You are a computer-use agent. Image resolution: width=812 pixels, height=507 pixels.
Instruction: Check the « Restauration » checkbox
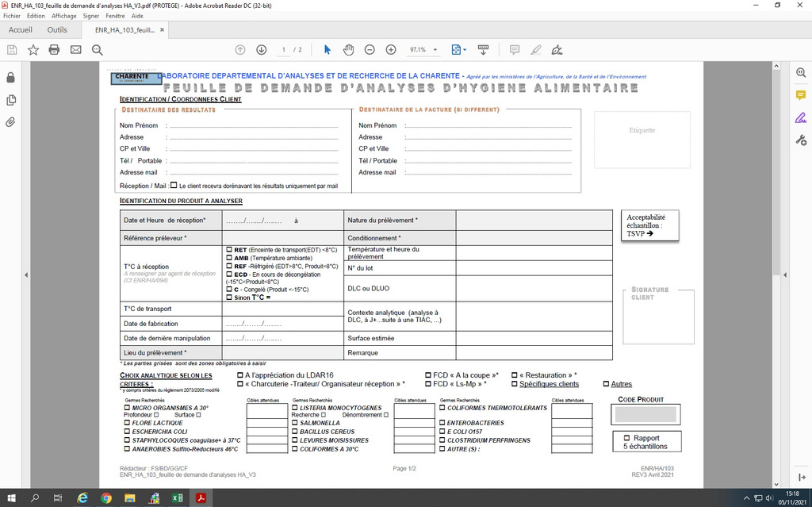(514, 374)
